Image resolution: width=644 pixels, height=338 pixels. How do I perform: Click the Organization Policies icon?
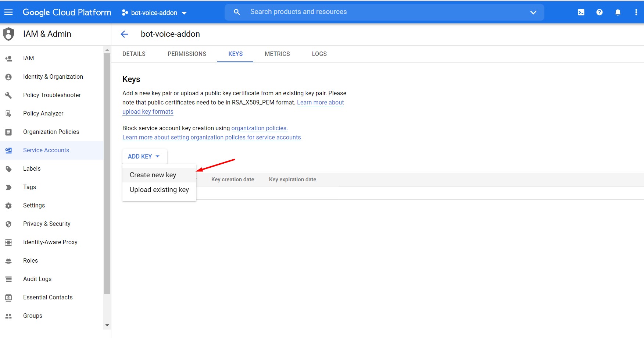pyautogui.click(x=8, y=132)
